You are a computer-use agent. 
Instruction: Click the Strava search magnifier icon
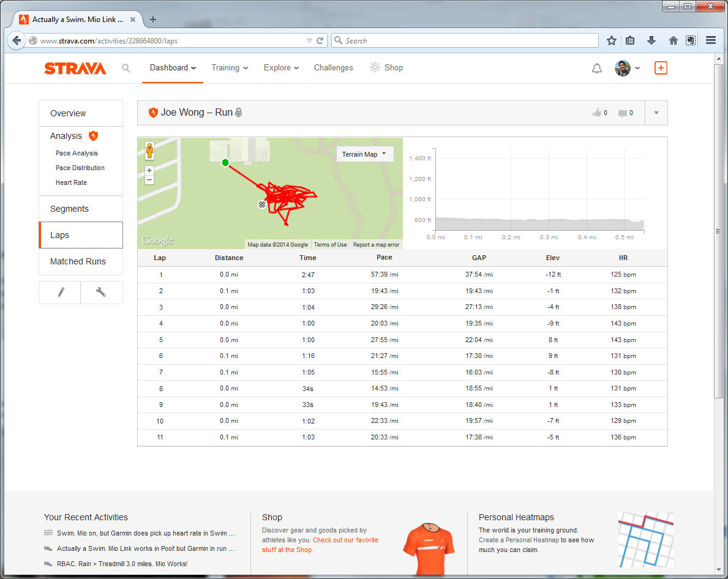(x=126, y=69)
